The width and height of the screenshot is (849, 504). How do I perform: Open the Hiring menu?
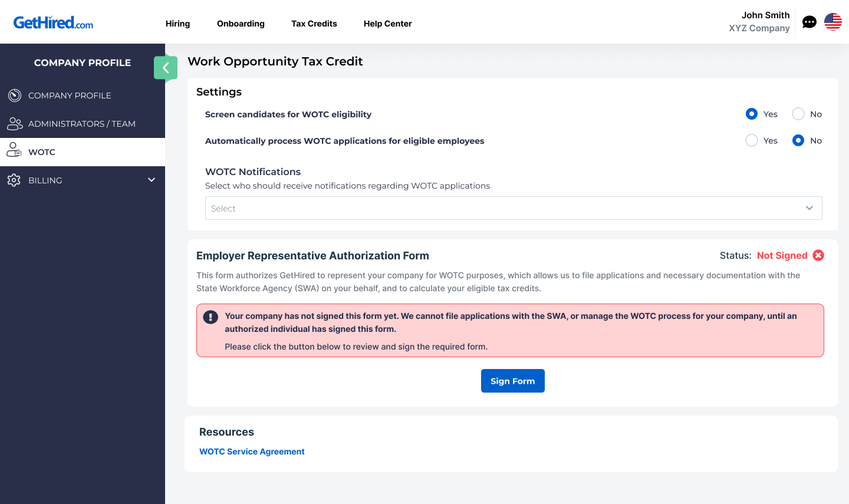pyautogui.click(x=177, y=24)
